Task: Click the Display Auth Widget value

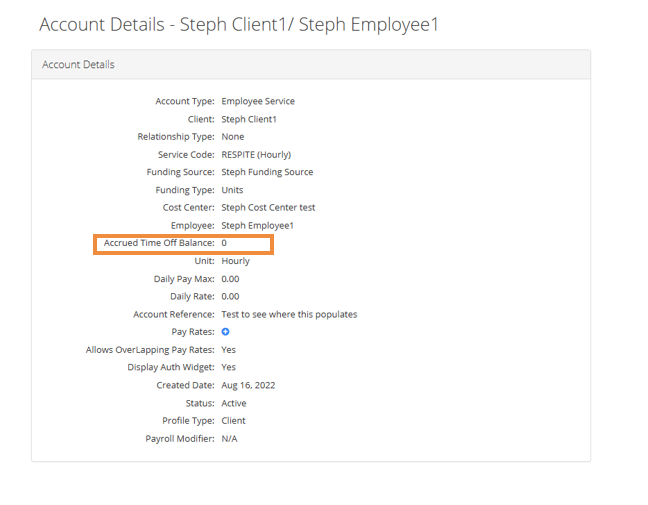Action: coord(229,368)
